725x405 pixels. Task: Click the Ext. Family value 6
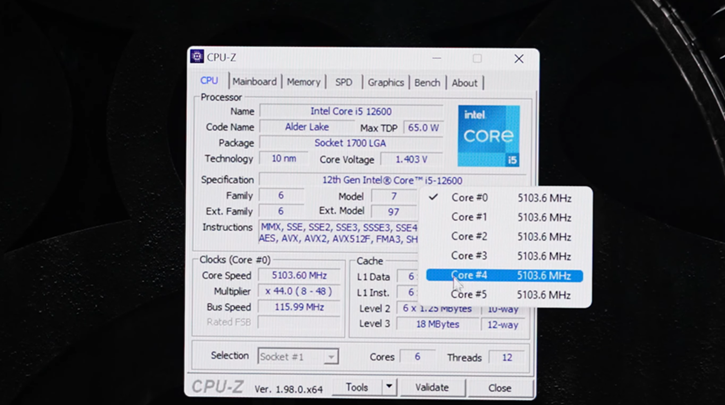click(281, 211)
